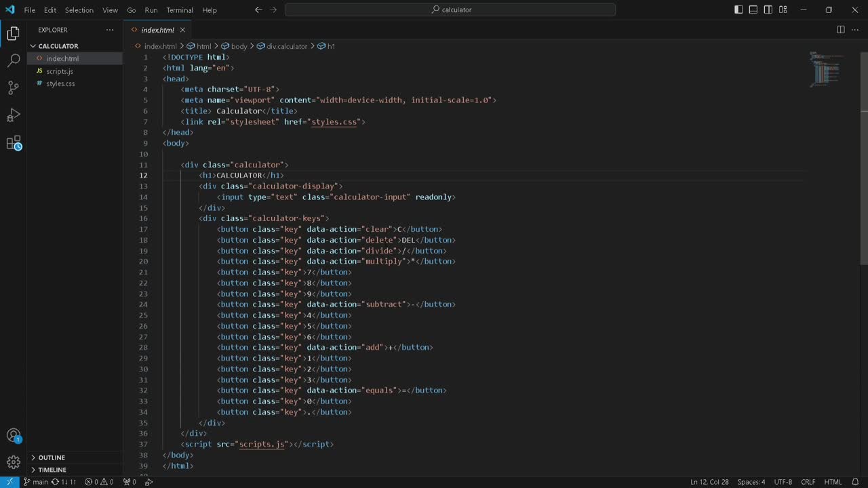This screenshot has height=488, width=868.
Task: Click the main branch status button
Action: point(36,482)
